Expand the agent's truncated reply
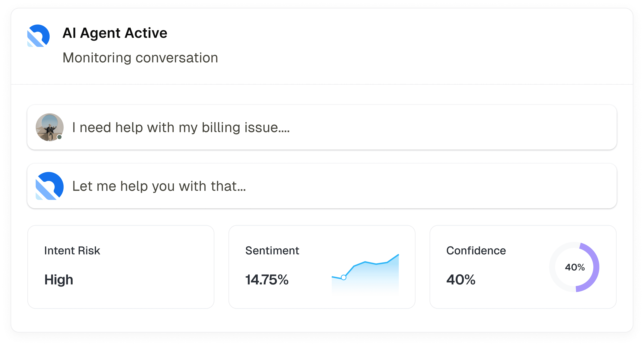 tap(159, 186)
